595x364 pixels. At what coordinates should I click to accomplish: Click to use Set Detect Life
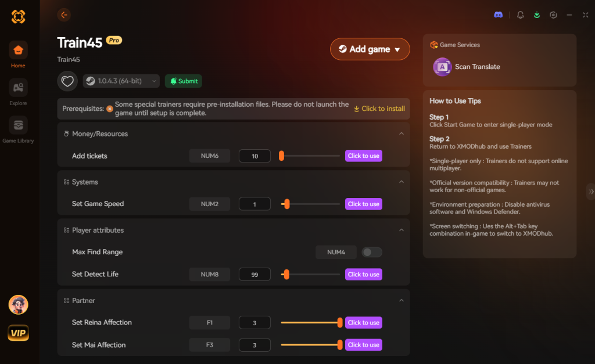[364, 275]
